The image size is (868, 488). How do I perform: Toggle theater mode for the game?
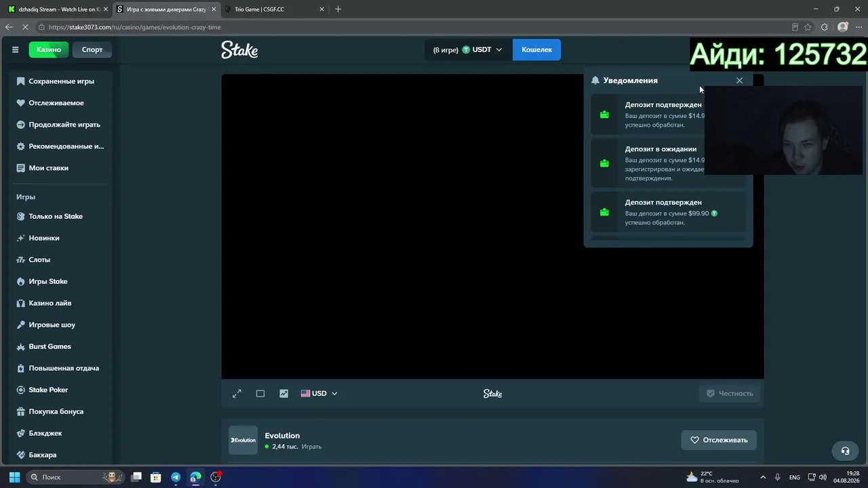tap(260, 394)
